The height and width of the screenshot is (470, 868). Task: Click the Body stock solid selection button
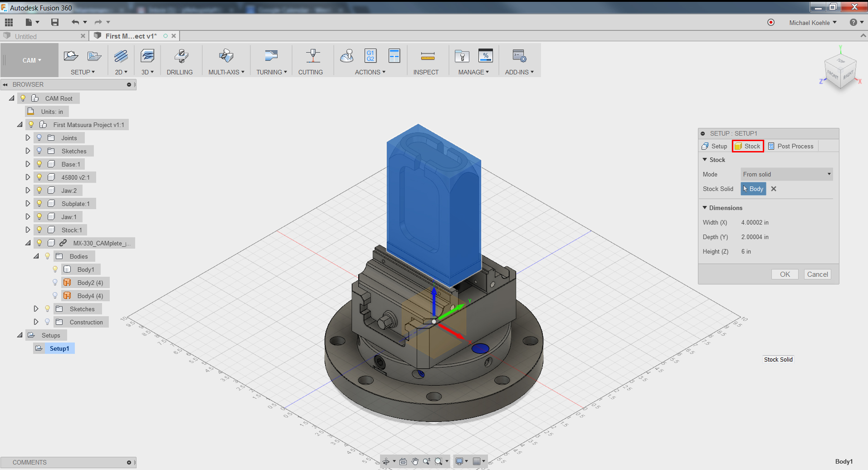click(x=753, y=189)
